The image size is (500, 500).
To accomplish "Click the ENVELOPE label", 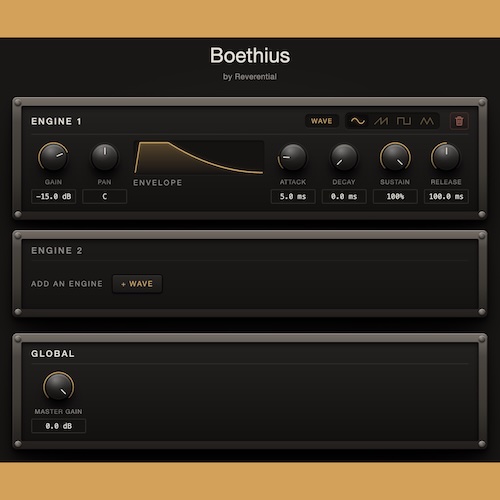I will point(158,183).
